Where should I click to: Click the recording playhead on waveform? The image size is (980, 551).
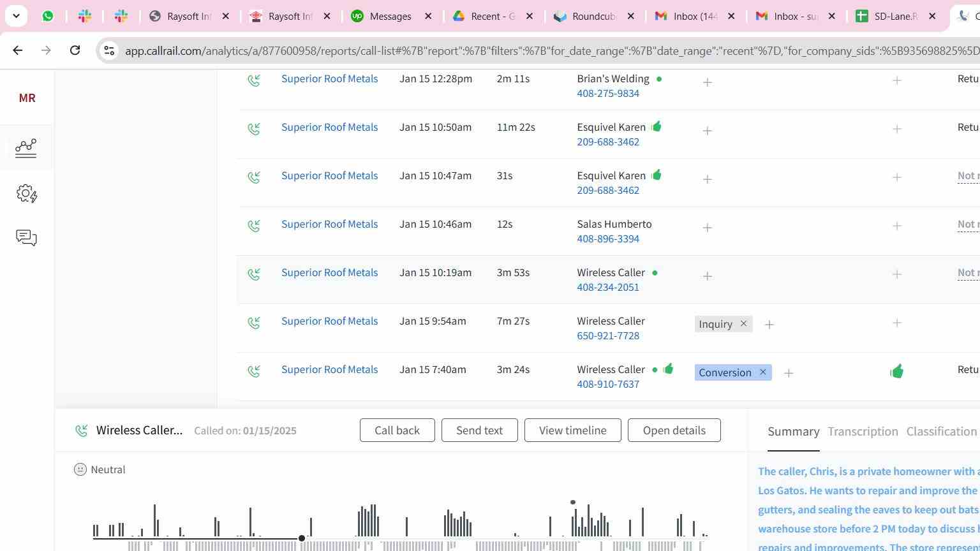[x=302, y=538]
